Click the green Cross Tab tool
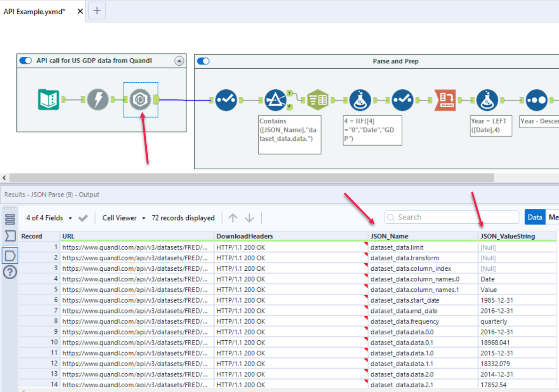Viewport: 559px width, 392px height. (318, 100)
